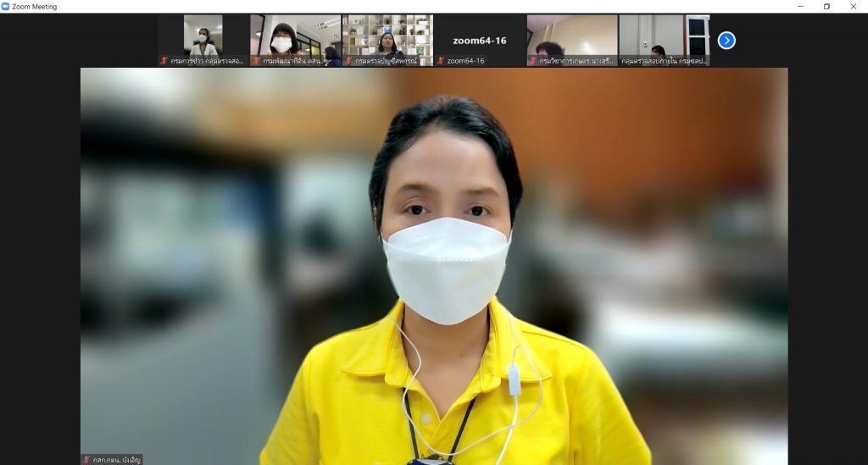Image resolution: width=868 pixels, height=465 pixels.
Task: Select the กรมวิชาการเกษตร participant video thumbnail
Action: (572, 36)
